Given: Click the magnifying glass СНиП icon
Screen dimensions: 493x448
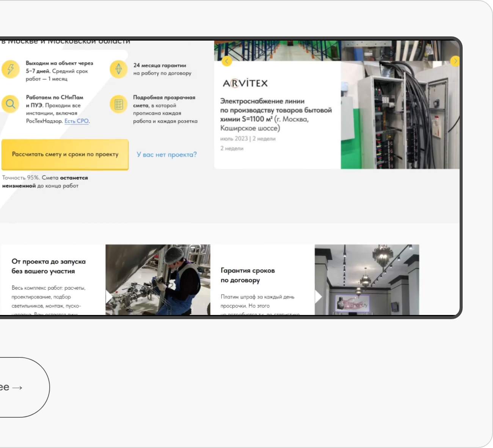Looking at the screenshot, I should click(10, 104).
